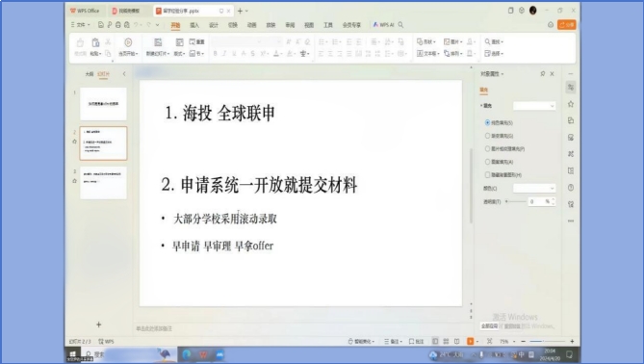644x364 pixels.
Task: Pin the object properties panel
Action: [x=543, y=73]
